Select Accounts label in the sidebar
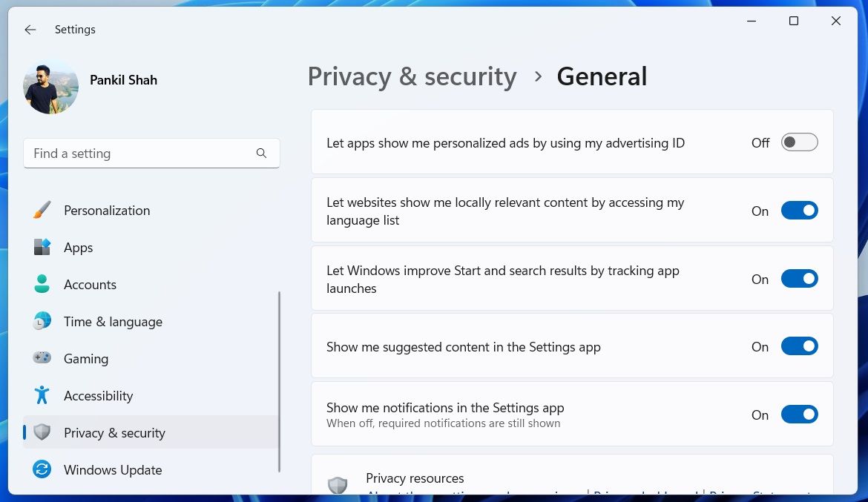Screen dimensions: 868x502 point(91,285)
